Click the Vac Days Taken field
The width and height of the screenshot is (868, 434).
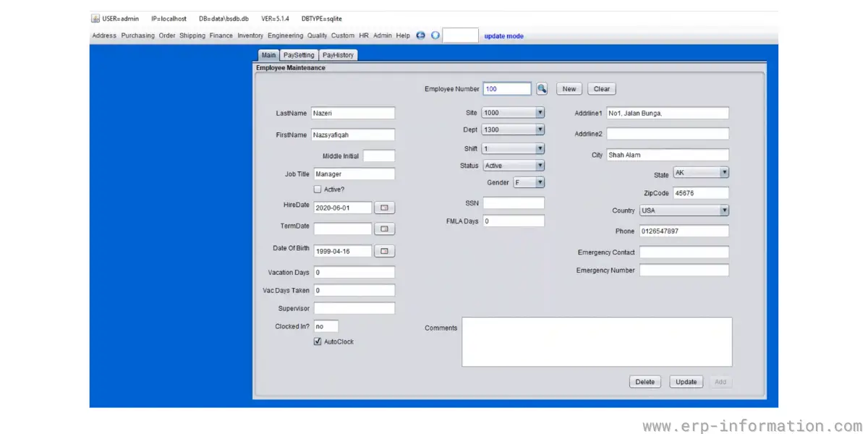pos(354,290)
